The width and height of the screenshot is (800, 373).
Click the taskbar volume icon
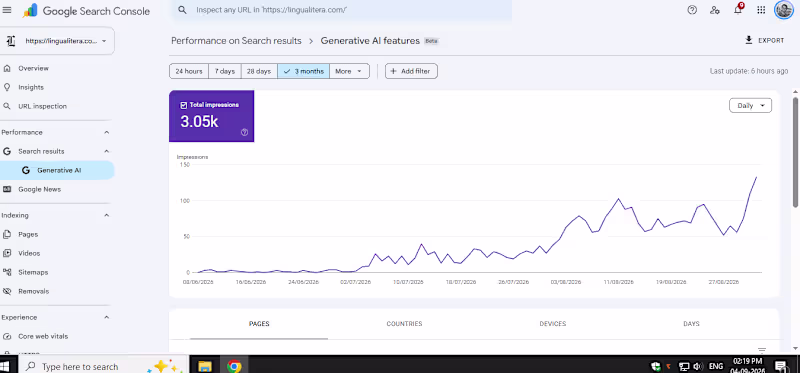click(x=698, y=366)
